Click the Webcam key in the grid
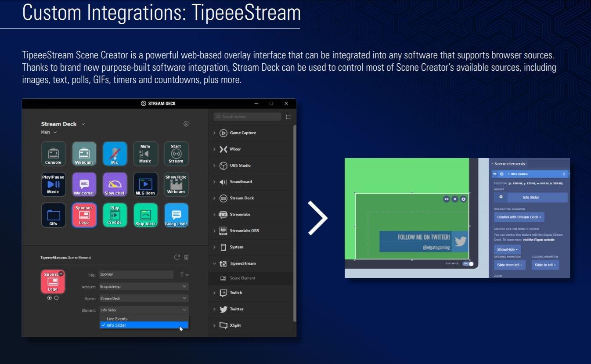The height and width of the screenshot is (364, 591). (84, 154)
